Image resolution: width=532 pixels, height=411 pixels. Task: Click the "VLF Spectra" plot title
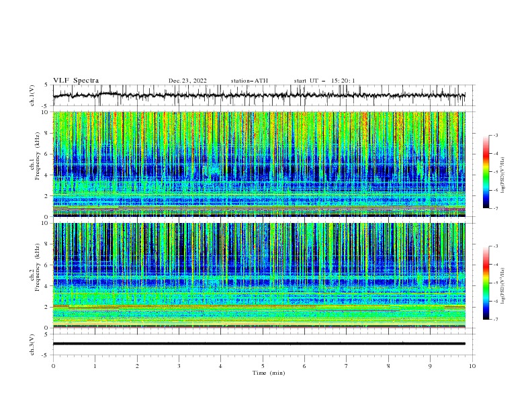coord(76,81)
